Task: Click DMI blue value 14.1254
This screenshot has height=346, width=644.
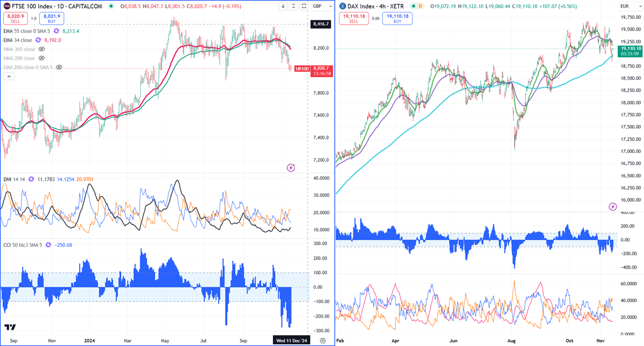Action: pyautogui.click(x=66, y=180)
